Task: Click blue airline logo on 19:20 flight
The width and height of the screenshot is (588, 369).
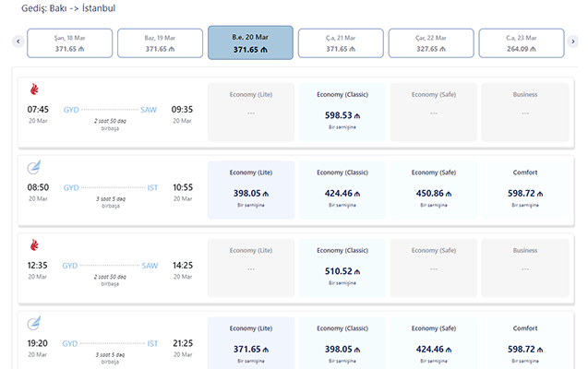Action: 34,323
